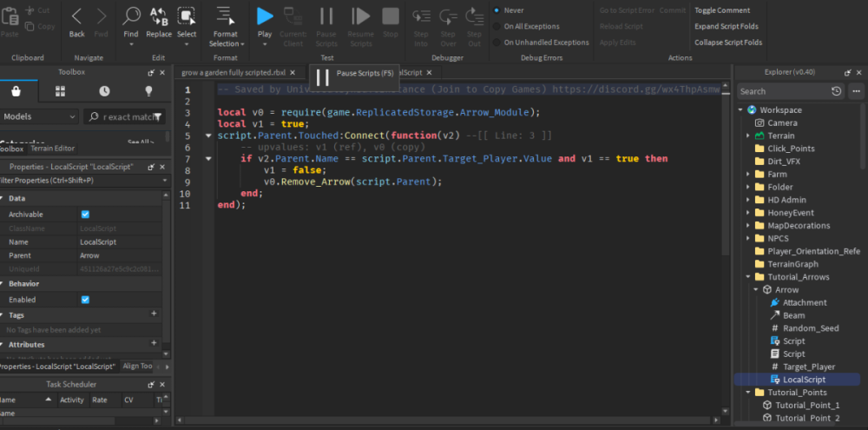Switch to the Toolbox bottom tab
Viewport: 868px width, 430px height.
11,149
